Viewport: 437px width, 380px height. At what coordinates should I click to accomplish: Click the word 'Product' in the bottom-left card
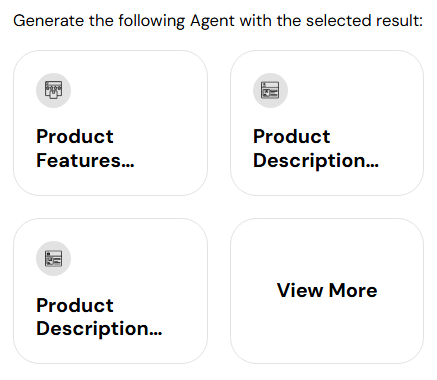pos(75,305)
